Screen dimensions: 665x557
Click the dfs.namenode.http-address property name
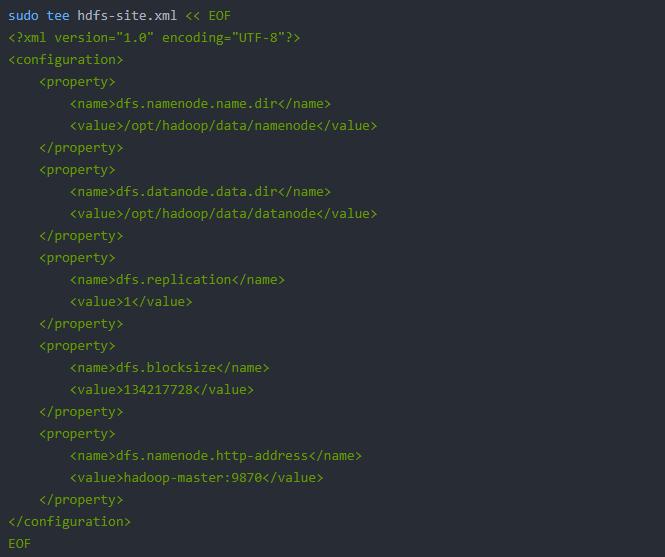208,456
